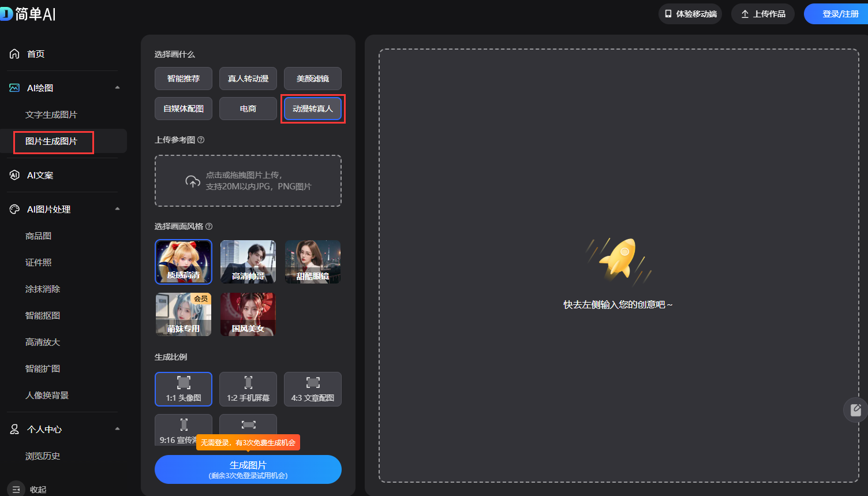868x496 pixels.
Task: Click the AI图片处理 palette icon
Action: 14,209
